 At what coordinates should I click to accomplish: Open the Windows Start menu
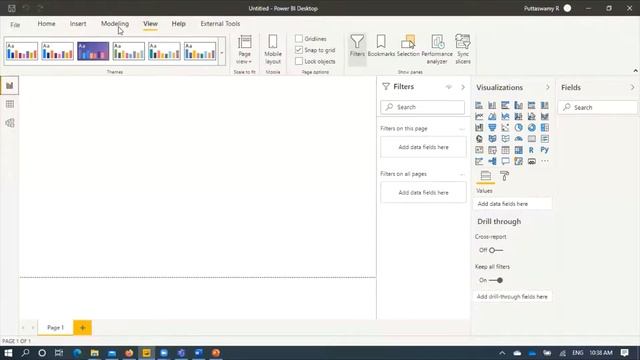point(8,353)
